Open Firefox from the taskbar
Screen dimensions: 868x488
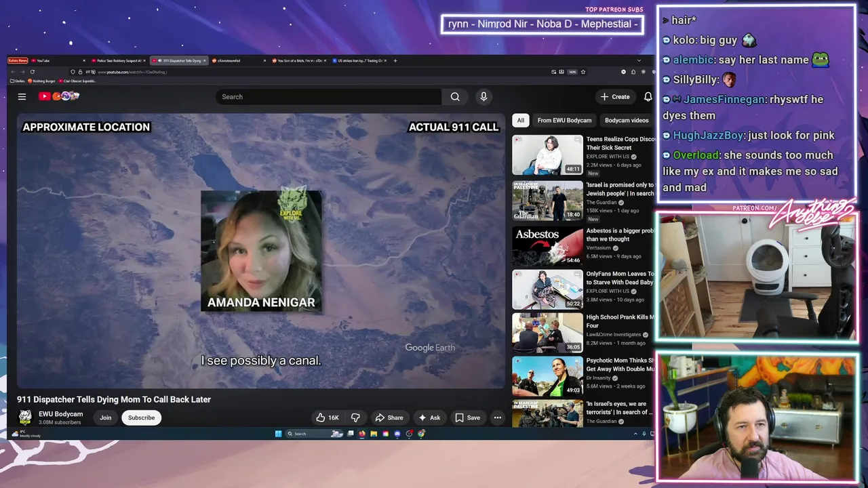pyautogui.click(x=362, y=434)
